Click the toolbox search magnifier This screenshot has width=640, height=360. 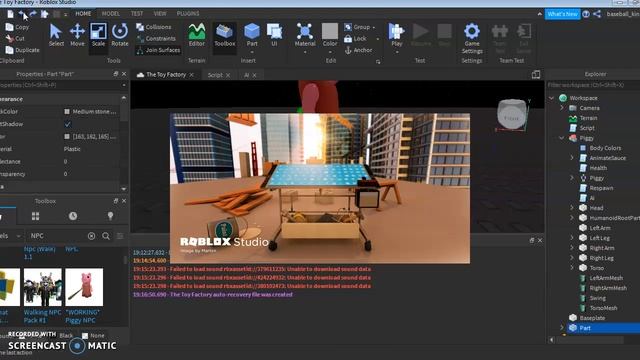(106, 236)
